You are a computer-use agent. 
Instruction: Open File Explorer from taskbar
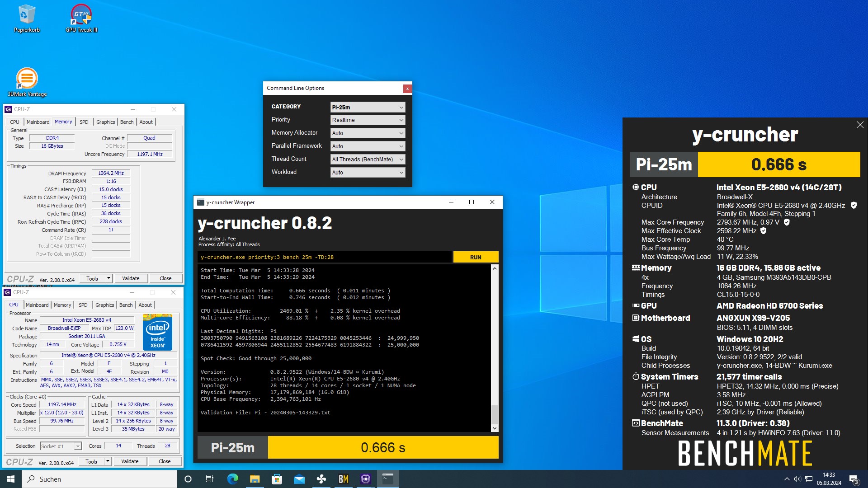tap(255, 479)
